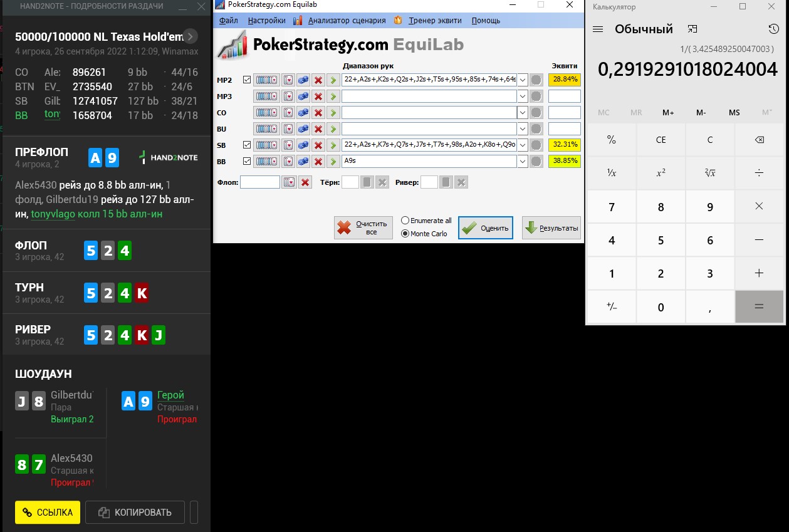The width and height of the screenshot is (789, 532).
Task: Click green arrow in the BU row
Action: click(x=333, y=128)
